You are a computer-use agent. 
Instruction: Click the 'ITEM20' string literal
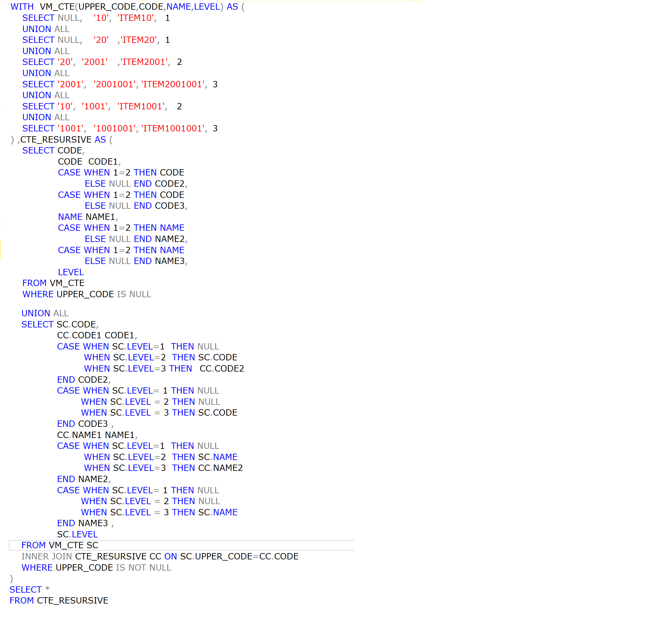pyautogui.click(x=139, y=40)
